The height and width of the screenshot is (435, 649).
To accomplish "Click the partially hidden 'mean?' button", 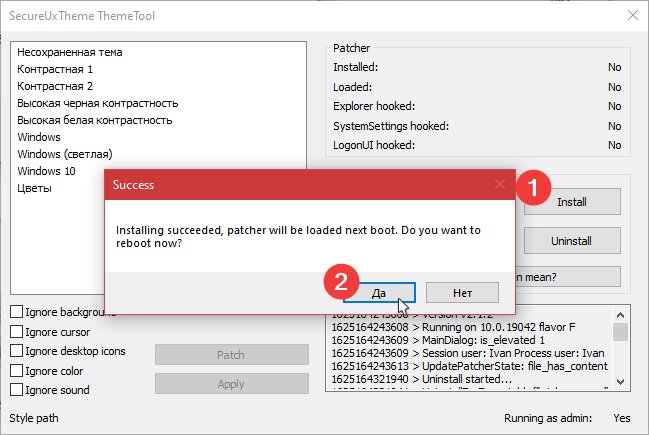I will pyautogui.click(x=568, y=276).
